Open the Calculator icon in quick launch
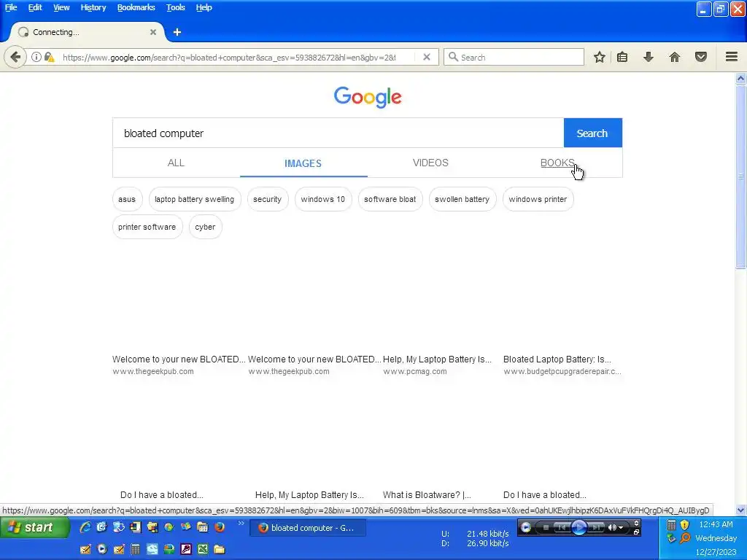747x560 pixels. pyautogui.click(x=135, y=549)
